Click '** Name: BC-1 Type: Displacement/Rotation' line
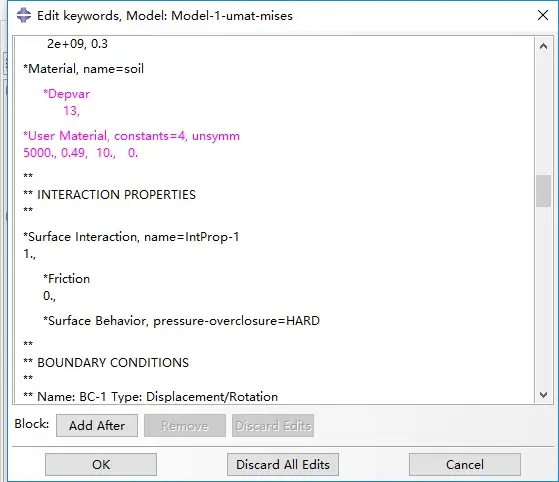The height and width of the screenshot is (482, 559). point(150,396)
